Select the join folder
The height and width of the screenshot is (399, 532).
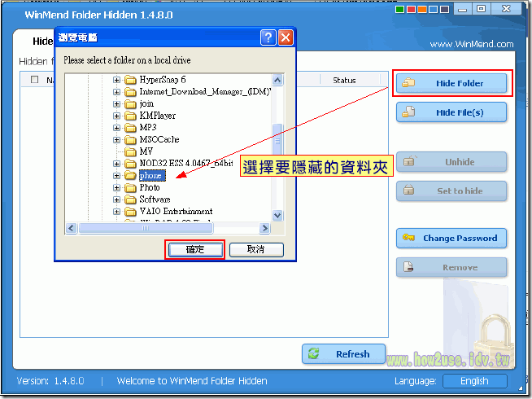coord(146,103)
